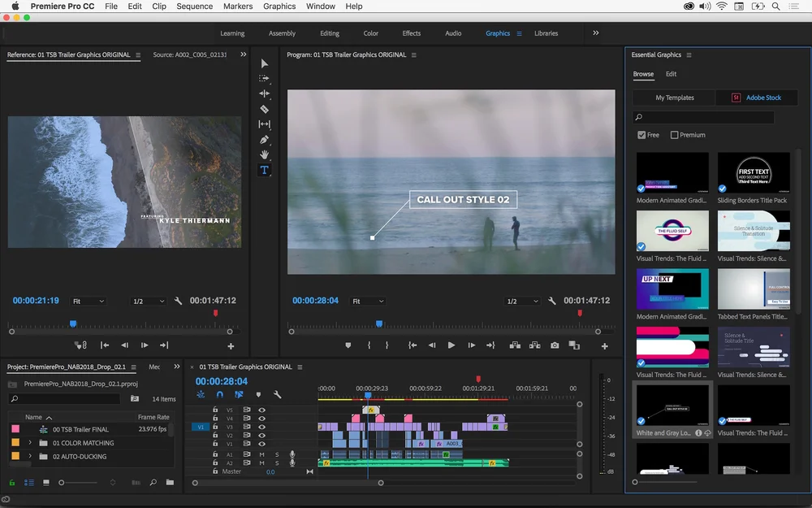The height and width of the screenshot is (508, 812).
Task: Toggle Linked Selection in timeline
Action: point(239,395)
